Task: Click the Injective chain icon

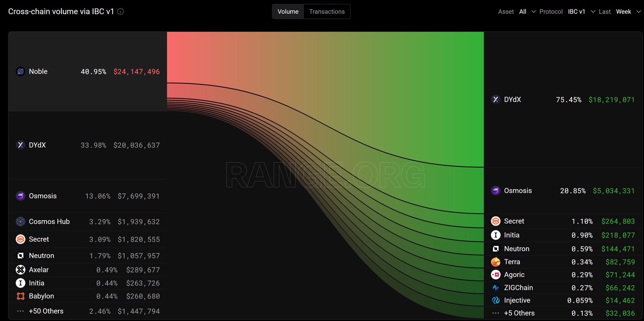Action: point(496,300)
